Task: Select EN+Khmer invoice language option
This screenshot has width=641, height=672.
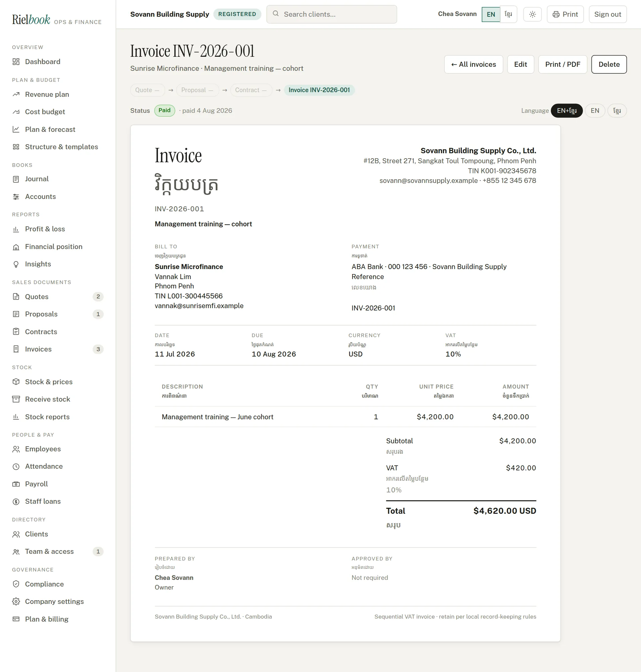Action: click(x=567, y=111)
